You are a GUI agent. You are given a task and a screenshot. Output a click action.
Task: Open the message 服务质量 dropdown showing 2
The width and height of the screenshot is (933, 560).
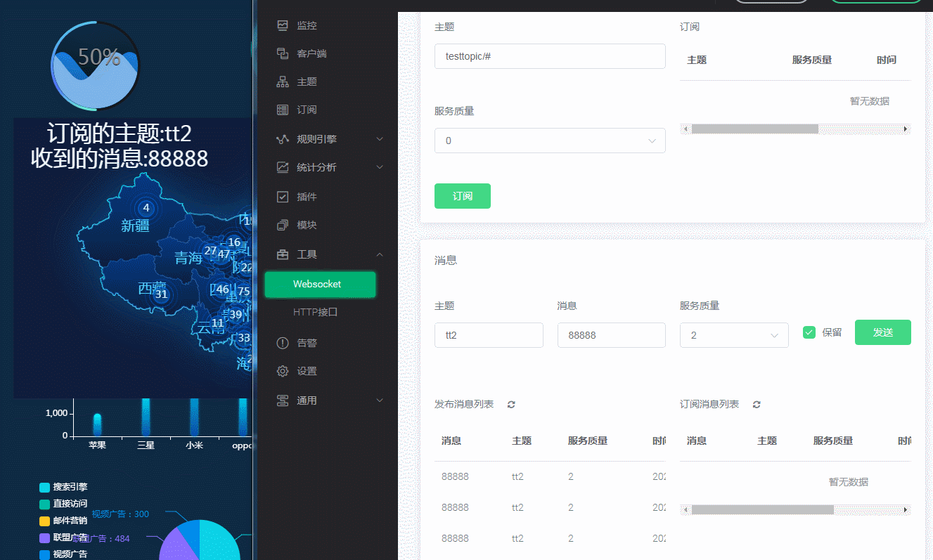click(734, 335)
